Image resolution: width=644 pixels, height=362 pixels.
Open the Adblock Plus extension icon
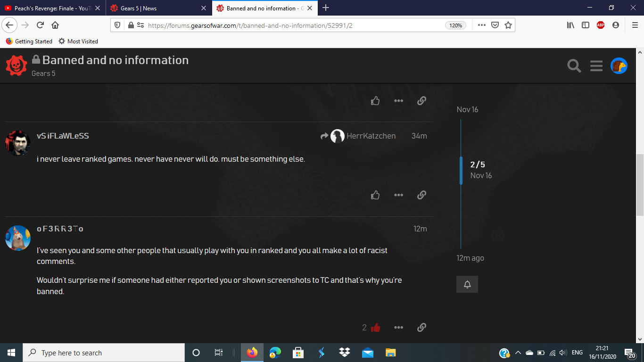pyautogui.click(x=600, y=25)
